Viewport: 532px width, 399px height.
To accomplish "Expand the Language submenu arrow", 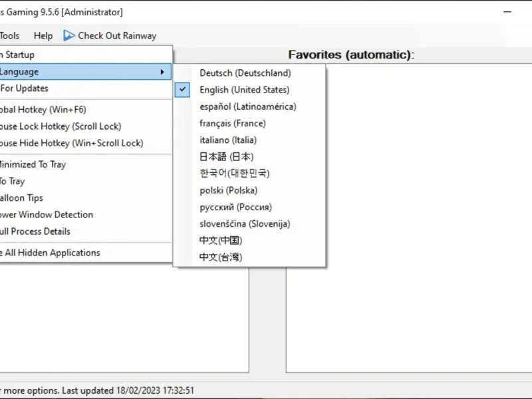I will pos(162,72).
